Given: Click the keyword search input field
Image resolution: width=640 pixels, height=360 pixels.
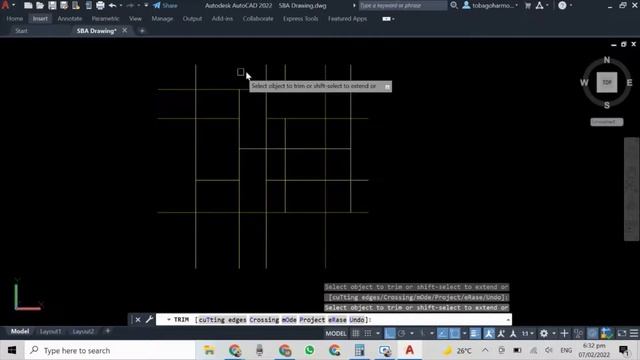Looking at the screenshot, I should [x=402, y=6].
